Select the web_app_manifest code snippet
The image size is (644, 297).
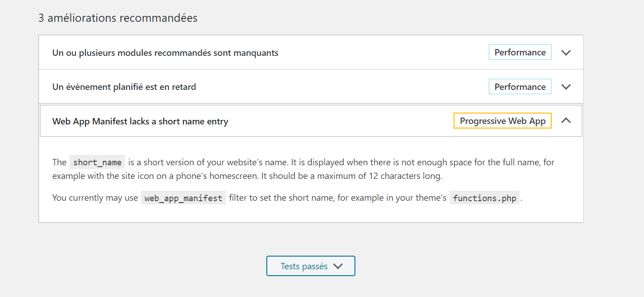(183, 198)
